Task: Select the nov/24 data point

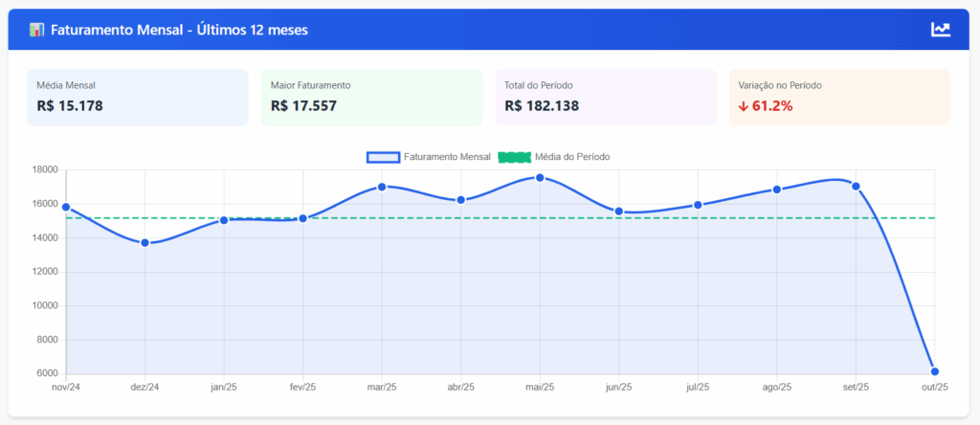Action: 66,207
